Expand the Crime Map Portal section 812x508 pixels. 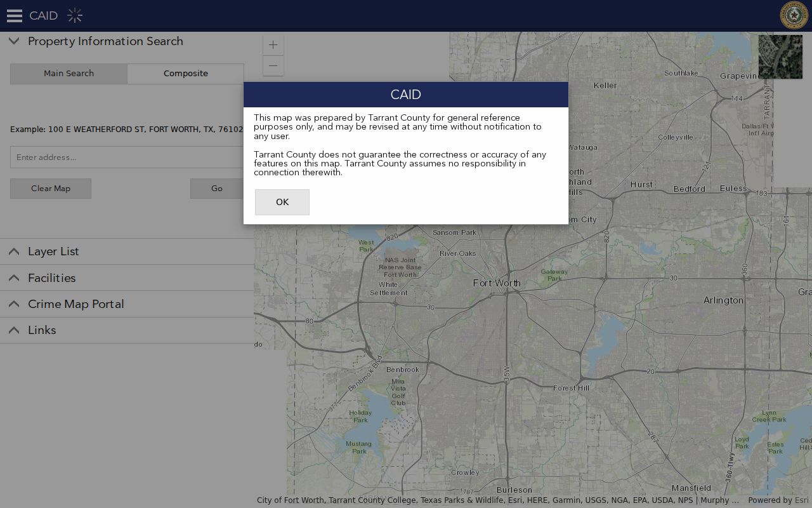[x=127, y=304]
